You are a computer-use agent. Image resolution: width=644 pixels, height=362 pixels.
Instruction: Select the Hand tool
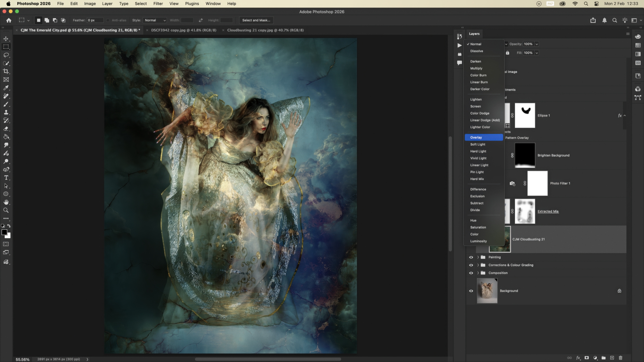pos(6,202)
